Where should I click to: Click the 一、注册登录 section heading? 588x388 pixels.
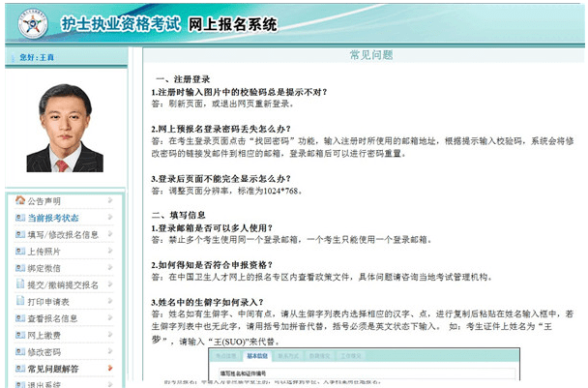[183, 79]
